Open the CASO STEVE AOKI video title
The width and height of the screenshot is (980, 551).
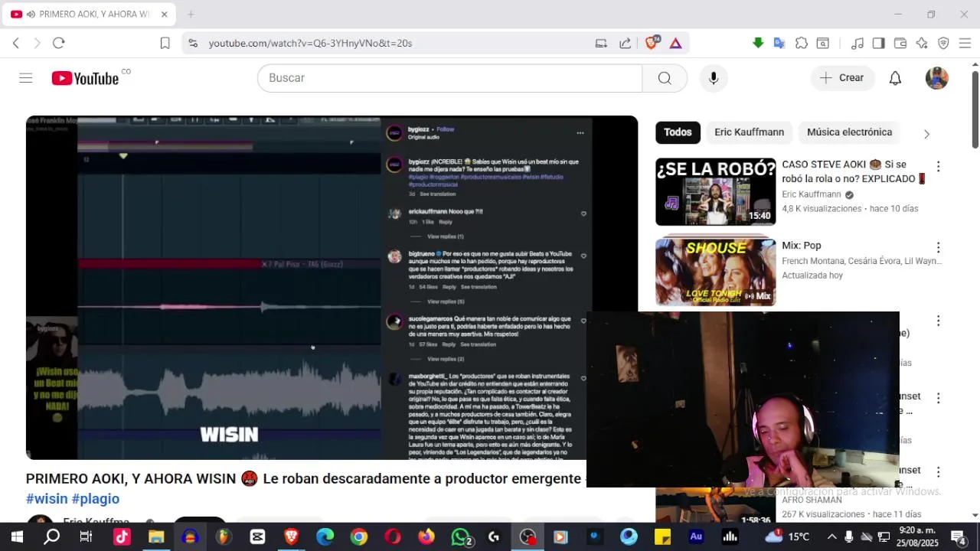[854, 171]
